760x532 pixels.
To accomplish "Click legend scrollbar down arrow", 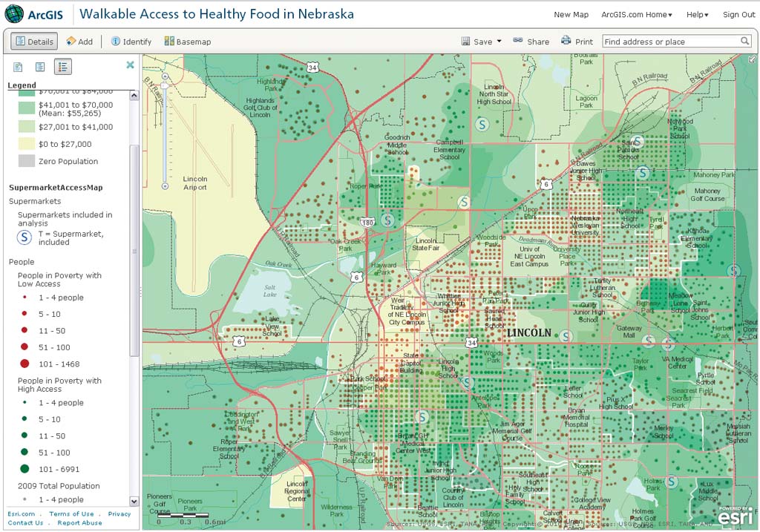I will click(134, 501).
